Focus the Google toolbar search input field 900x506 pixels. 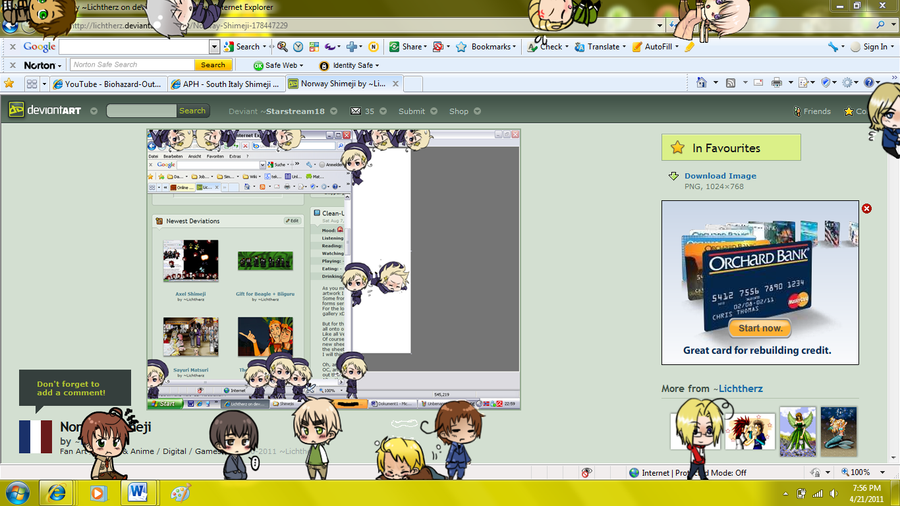134,46
